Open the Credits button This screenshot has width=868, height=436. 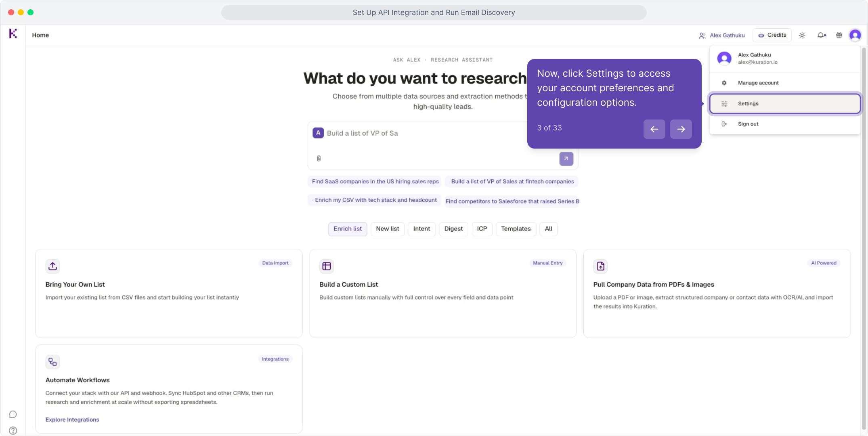click(x=772, y=35)
